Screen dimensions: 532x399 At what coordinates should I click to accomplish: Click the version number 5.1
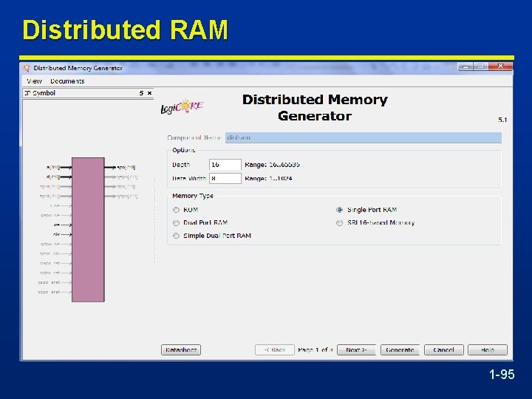(502, 120)
